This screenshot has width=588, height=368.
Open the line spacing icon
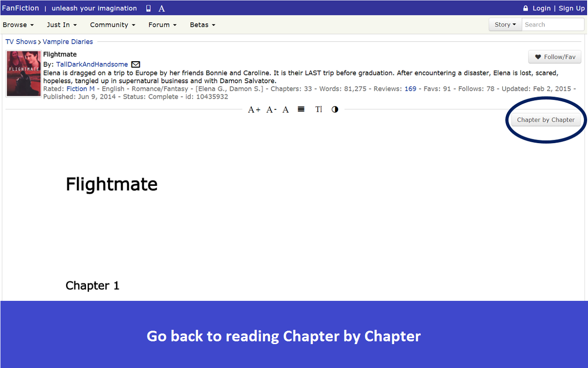pos(301,109)
